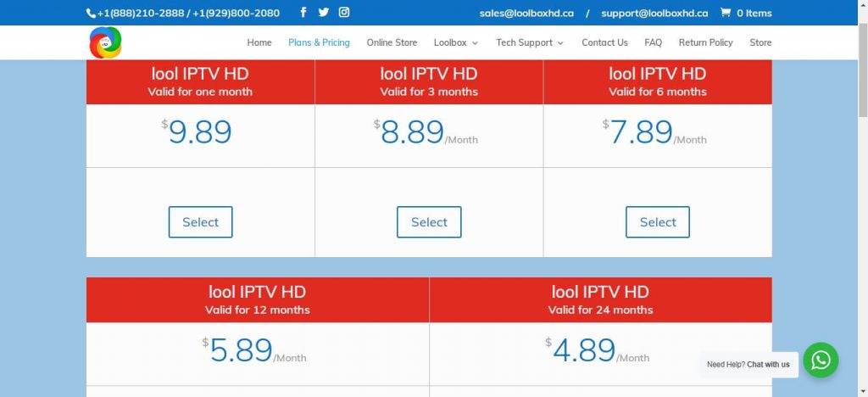The height and width of the screenshot is (397, 868).
Task: Click 'Valid for 24 months' header text
Action: point(601,310)
